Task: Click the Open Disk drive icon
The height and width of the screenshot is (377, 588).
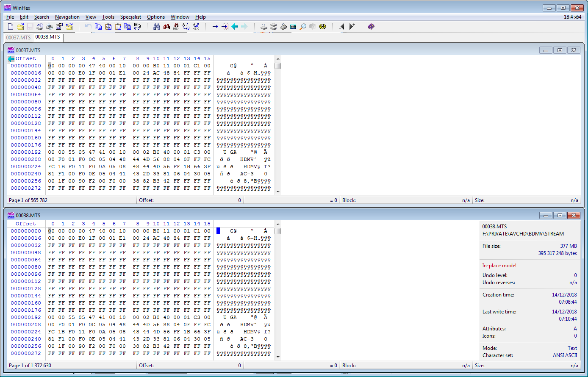Action: click(x=264, y=27)
